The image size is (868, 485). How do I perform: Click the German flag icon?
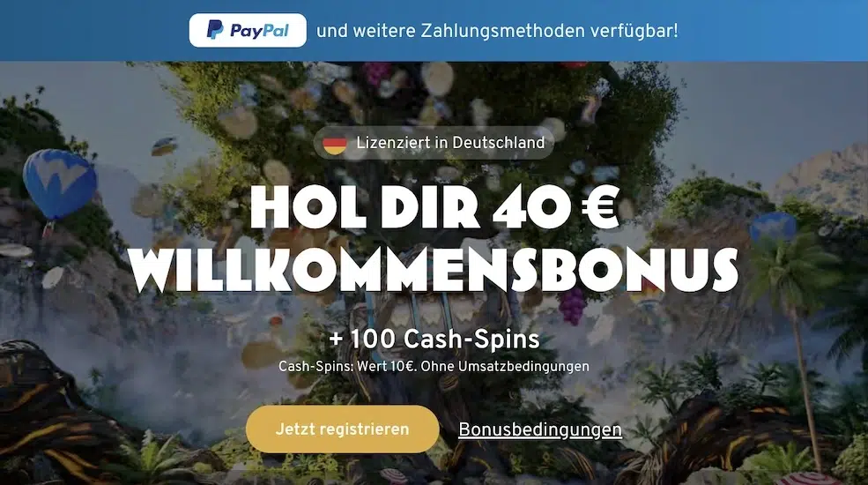click(335, 144)
